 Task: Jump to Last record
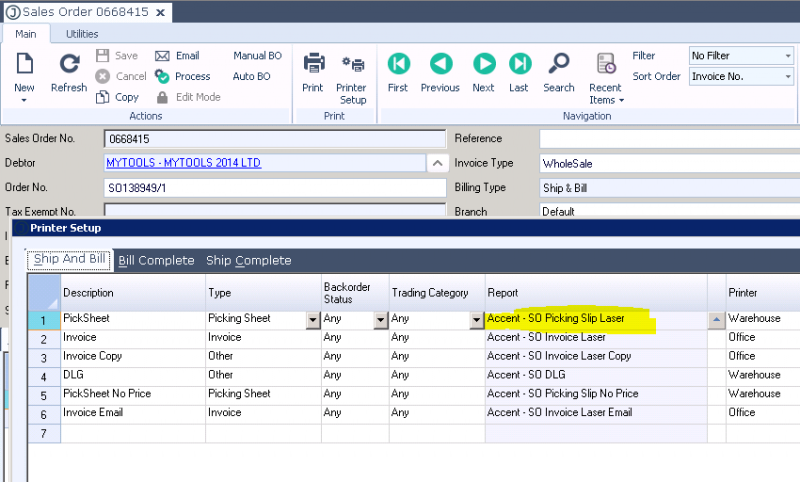click(x=519, y=66)
